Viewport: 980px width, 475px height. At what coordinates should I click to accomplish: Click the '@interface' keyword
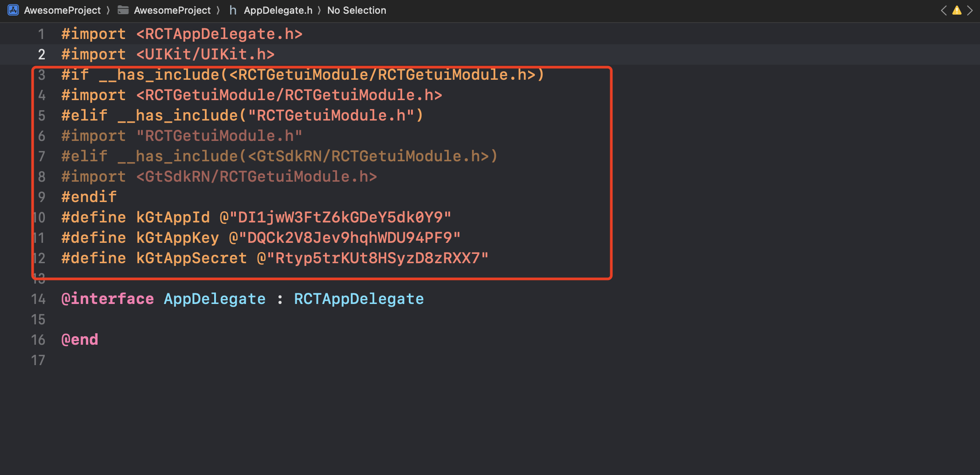point(108,299)
